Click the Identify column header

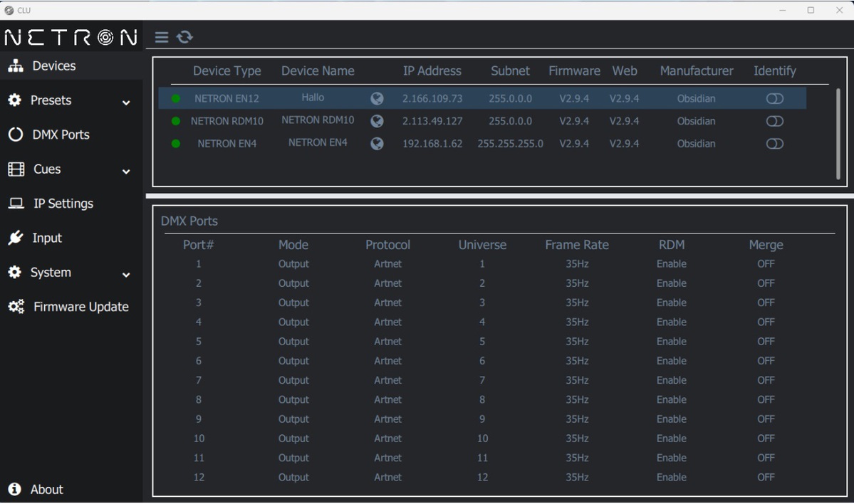click(x=774, y=70)
